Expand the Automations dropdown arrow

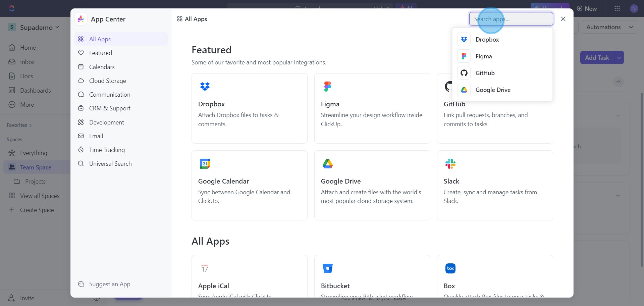point(631,27)
